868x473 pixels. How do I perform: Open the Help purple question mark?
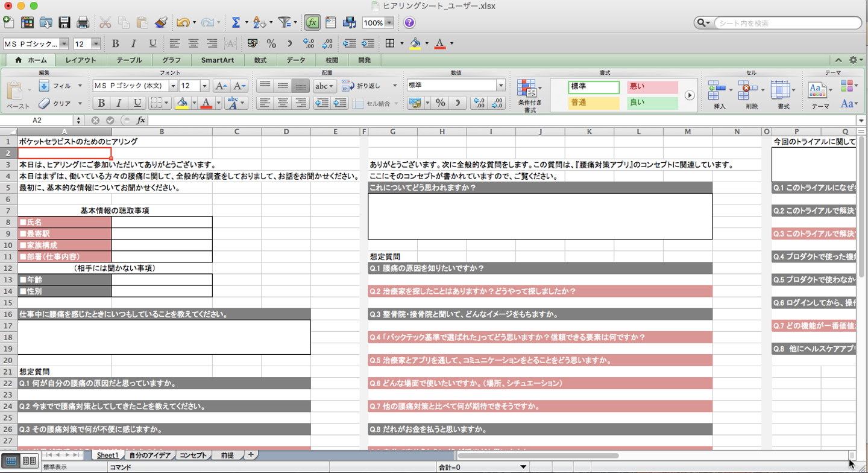click(409, 23)
